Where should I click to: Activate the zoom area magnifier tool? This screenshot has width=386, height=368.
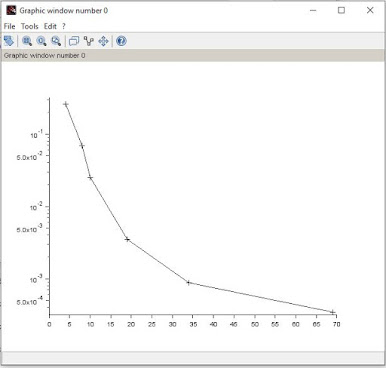[27, 41]
